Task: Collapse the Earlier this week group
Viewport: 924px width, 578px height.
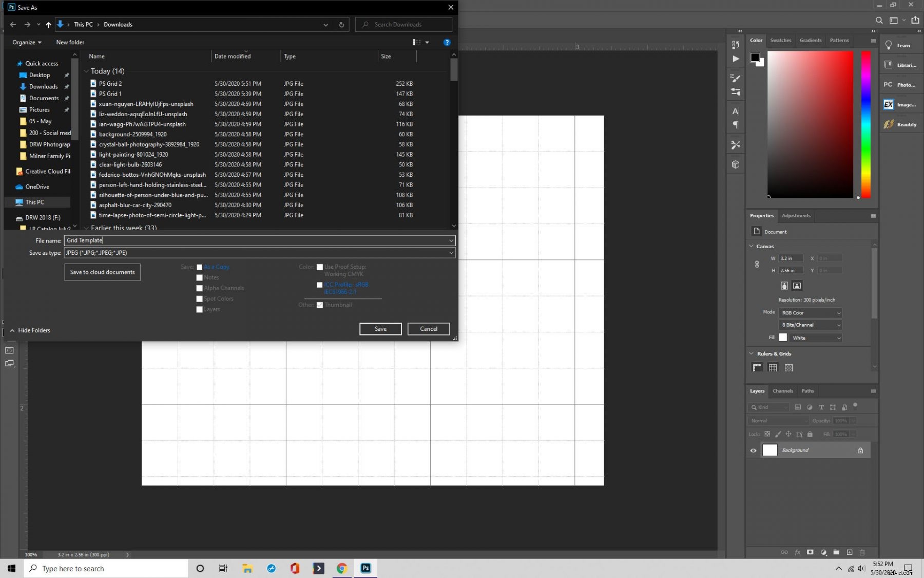Action: (x=87, y=228)
